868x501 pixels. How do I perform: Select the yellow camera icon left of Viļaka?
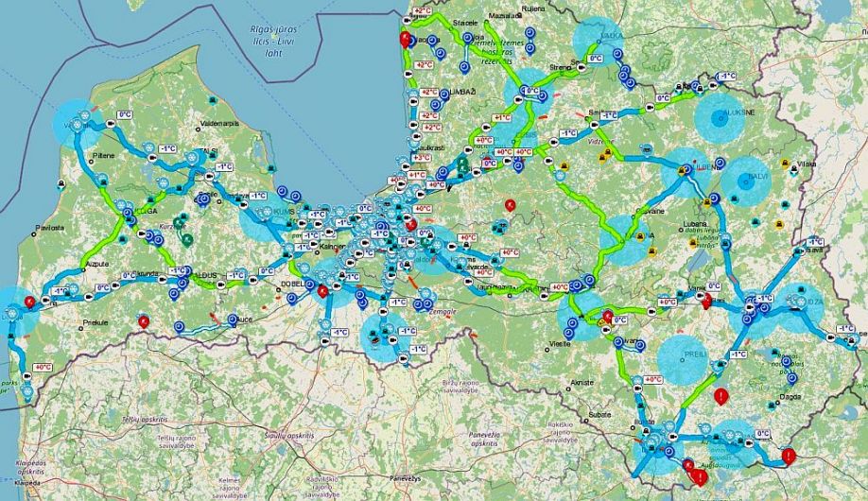pyautogui.click(x=785, y=163)
